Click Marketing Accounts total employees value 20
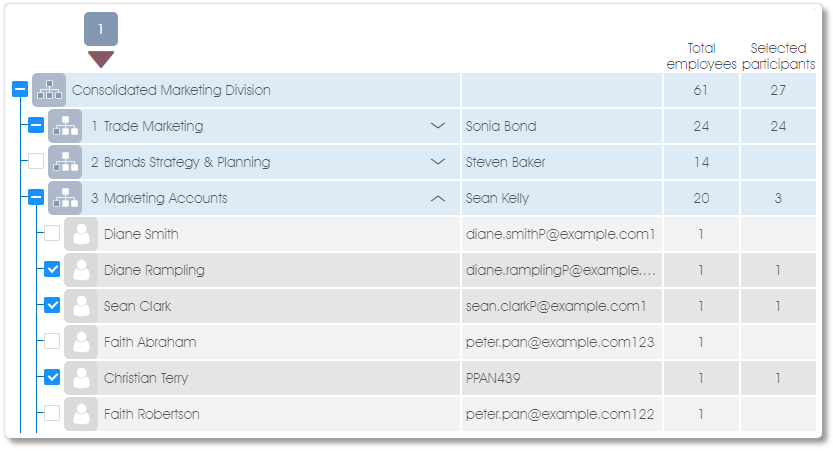The height and width of the screenshot is (451, 833). (701, 198)
